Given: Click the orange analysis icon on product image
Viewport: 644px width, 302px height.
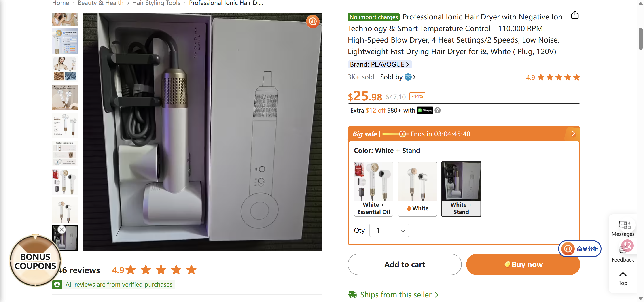Looking at the screenshot, I should (x=313, y=21).
